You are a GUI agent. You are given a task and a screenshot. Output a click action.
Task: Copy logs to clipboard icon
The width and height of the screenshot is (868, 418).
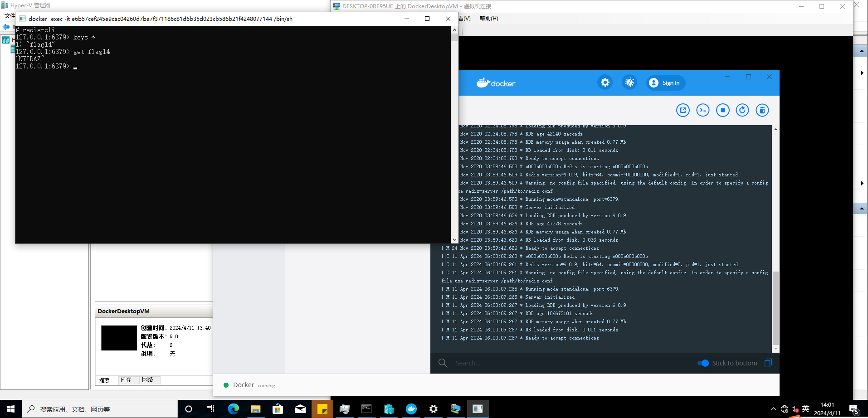point(768,363)
